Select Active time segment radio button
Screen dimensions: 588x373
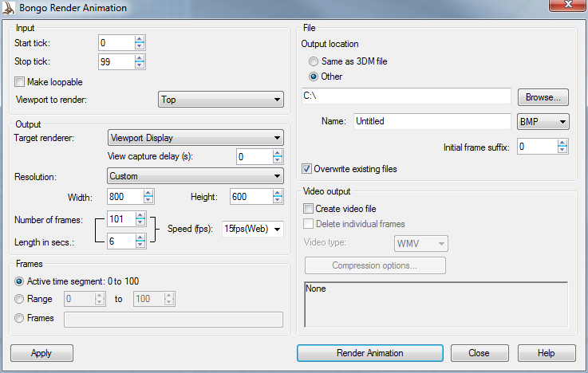(19, 281)
